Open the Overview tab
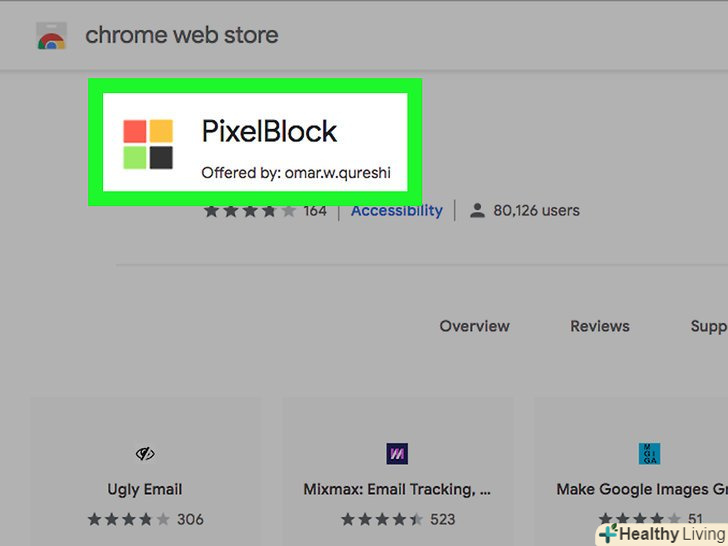The height and width of the screenshot is (546, 728). point(475,326)
